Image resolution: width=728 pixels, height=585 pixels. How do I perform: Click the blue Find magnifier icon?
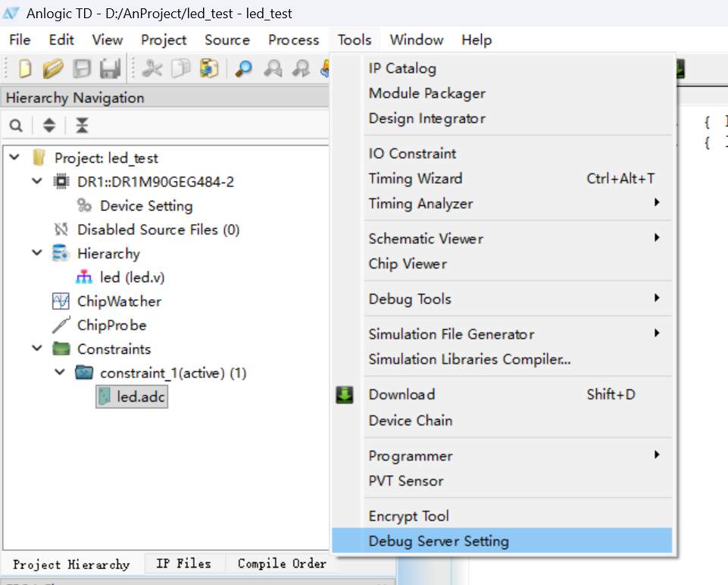click(243, 68)
